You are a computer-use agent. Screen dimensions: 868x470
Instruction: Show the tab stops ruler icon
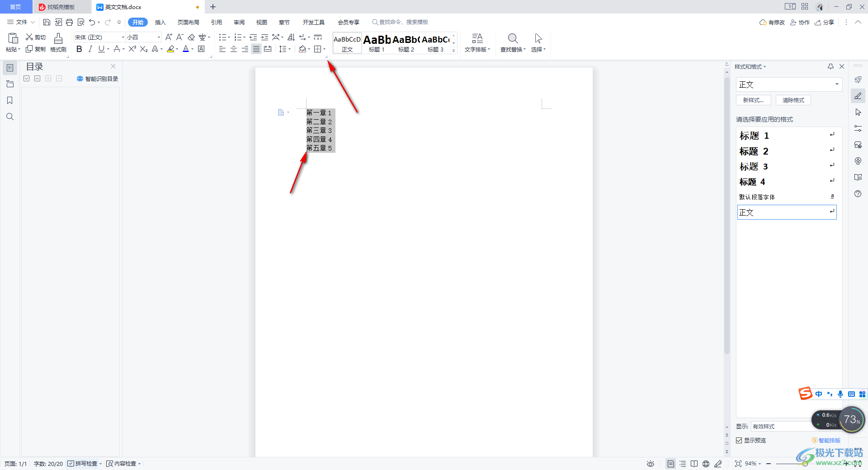[318, 37]
